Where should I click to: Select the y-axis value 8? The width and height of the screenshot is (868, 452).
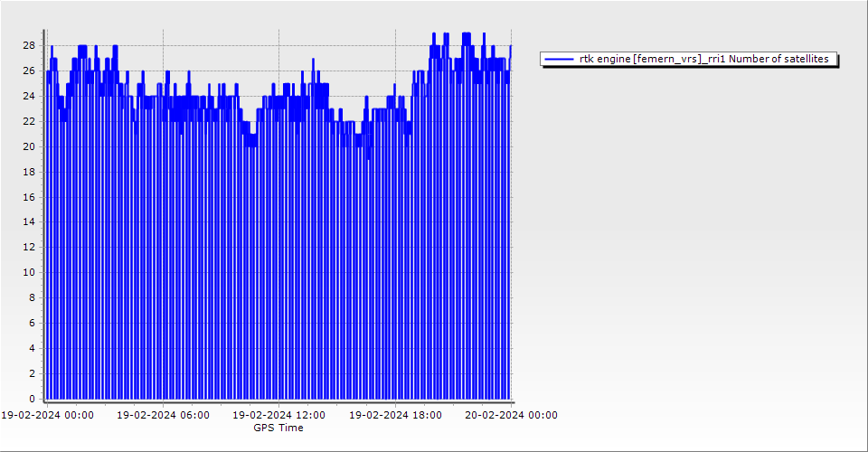click(x=32, y=297)
